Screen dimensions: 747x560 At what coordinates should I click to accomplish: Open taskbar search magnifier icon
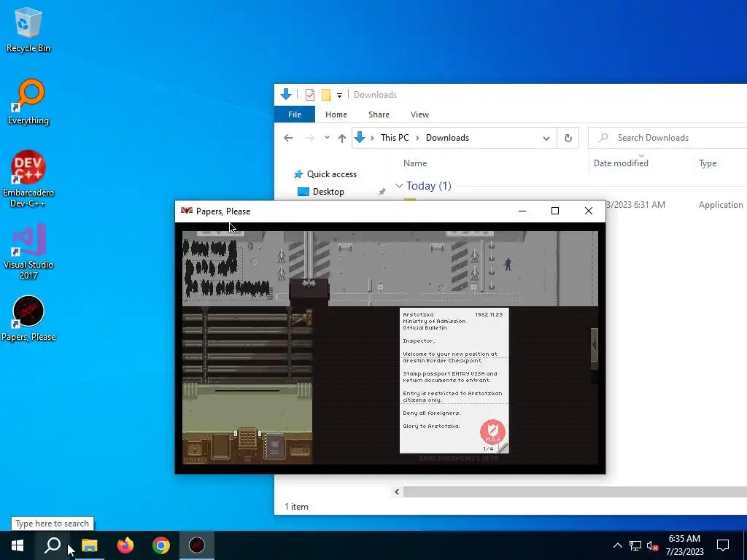tap(53, 545)
